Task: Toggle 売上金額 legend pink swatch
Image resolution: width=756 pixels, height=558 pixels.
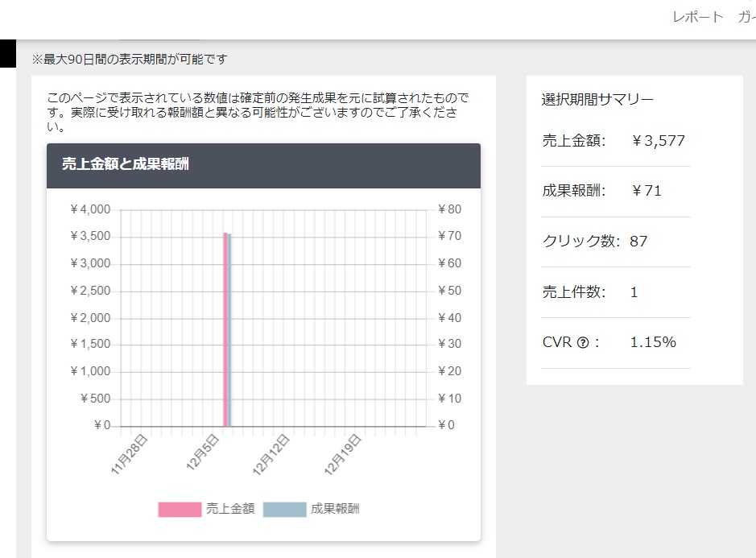Action: [180, 510]
